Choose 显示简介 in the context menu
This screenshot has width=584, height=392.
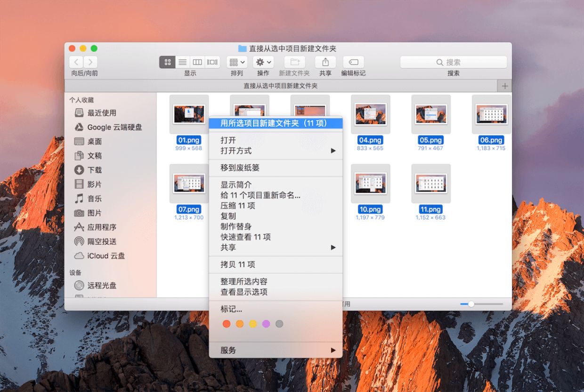click(x=276, y=185)
